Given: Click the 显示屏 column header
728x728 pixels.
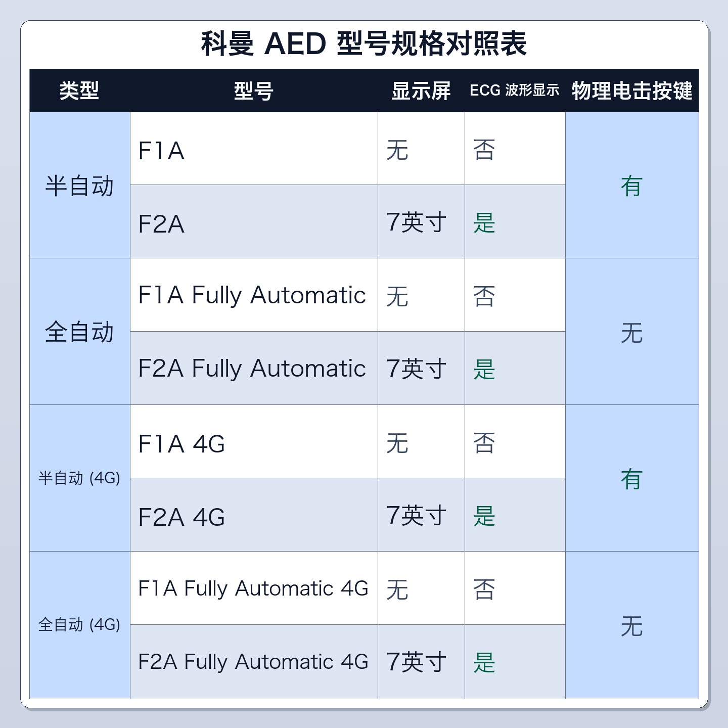Looking at the screenshot, I should (421, 91).
